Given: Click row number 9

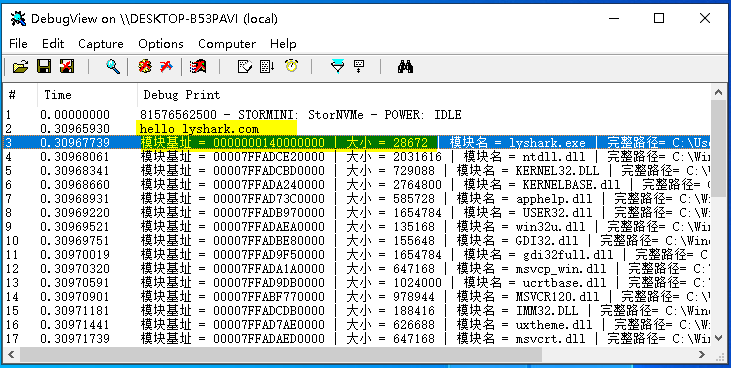Looking at the screenshot, I should coord(9,227).
